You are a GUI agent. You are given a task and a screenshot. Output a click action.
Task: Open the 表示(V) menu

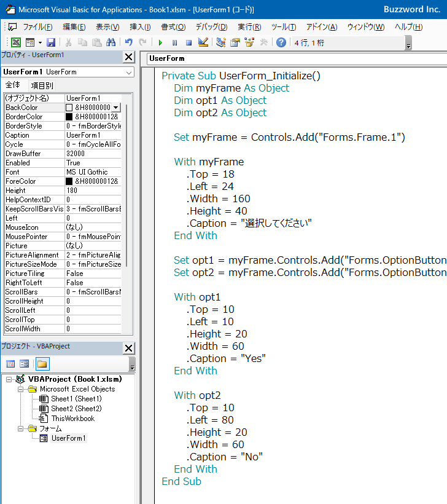[x=107, y=27]
